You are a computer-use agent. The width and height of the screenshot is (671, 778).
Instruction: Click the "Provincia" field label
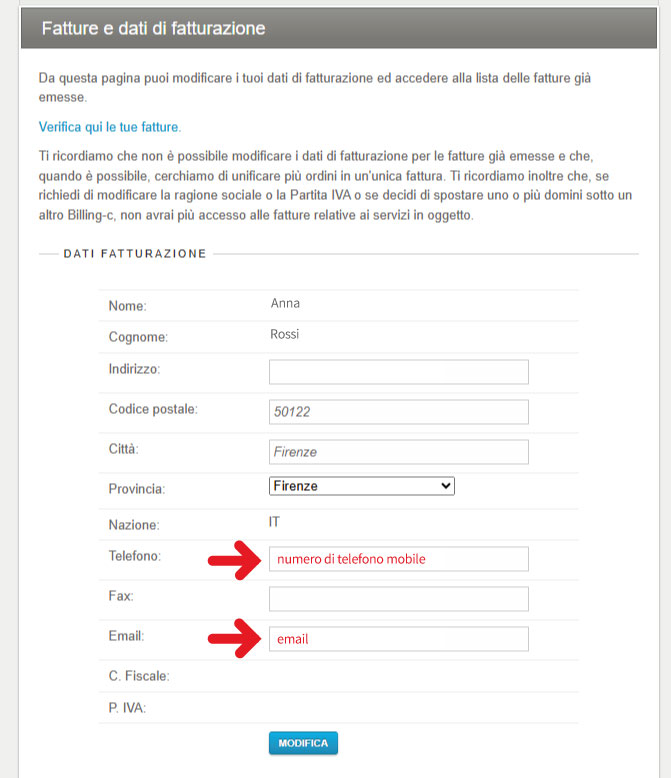[x=137, y=489]
